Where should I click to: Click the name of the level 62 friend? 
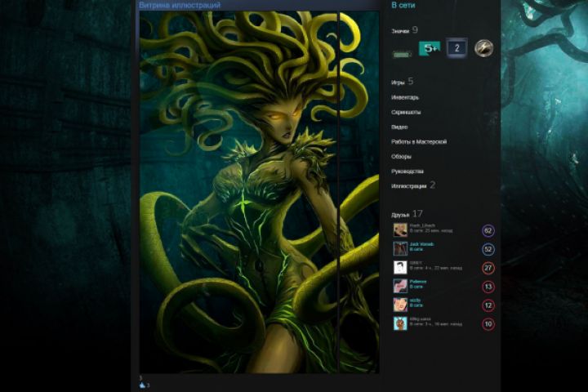[422, 226]
